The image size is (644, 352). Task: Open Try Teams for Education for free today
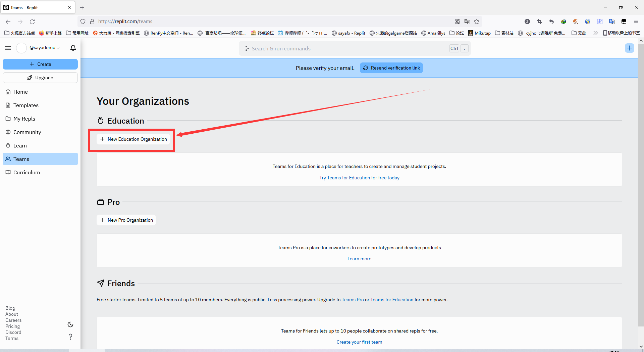(x=359, y=178)
